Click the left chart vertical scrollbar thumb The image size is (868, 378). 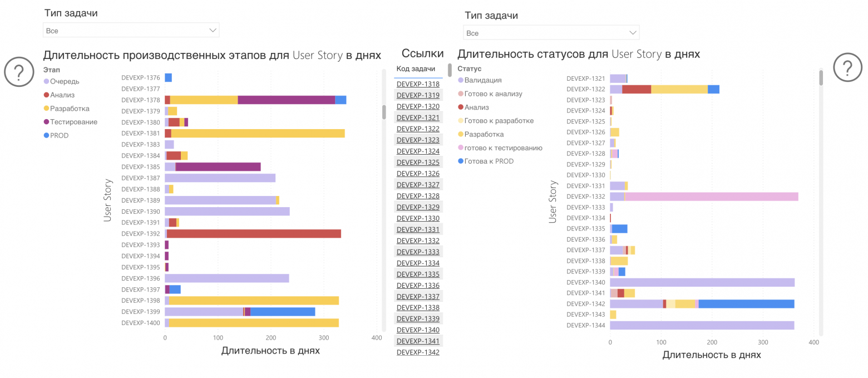pos(383,111)
